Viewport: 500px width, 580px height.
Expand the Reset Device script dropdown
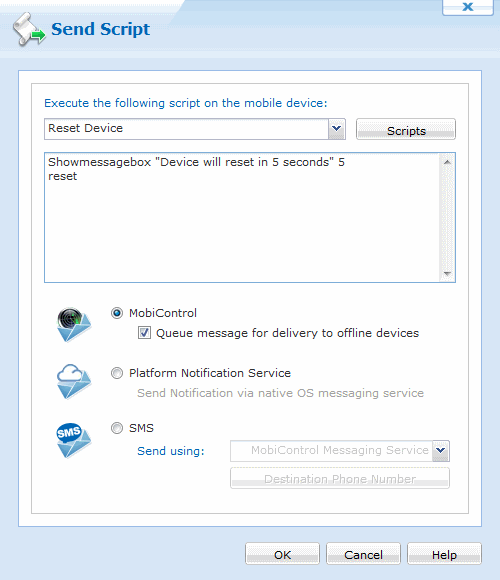click(x=336, y=129)
